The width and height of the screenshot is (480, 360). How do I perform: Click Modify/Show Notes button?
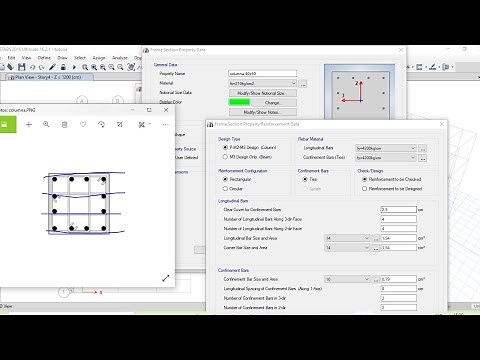point(263,112)
